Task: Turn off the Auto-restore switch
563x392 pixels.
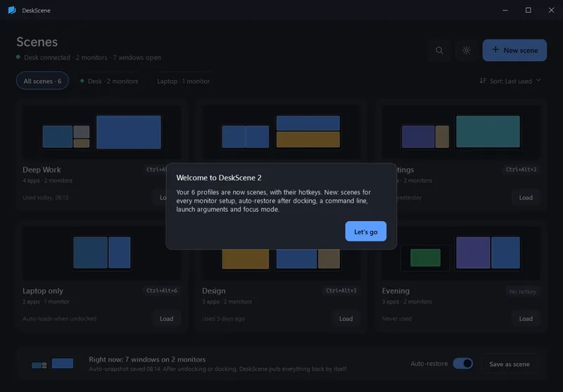Action: pyautogui.click(x=462, y=364)
